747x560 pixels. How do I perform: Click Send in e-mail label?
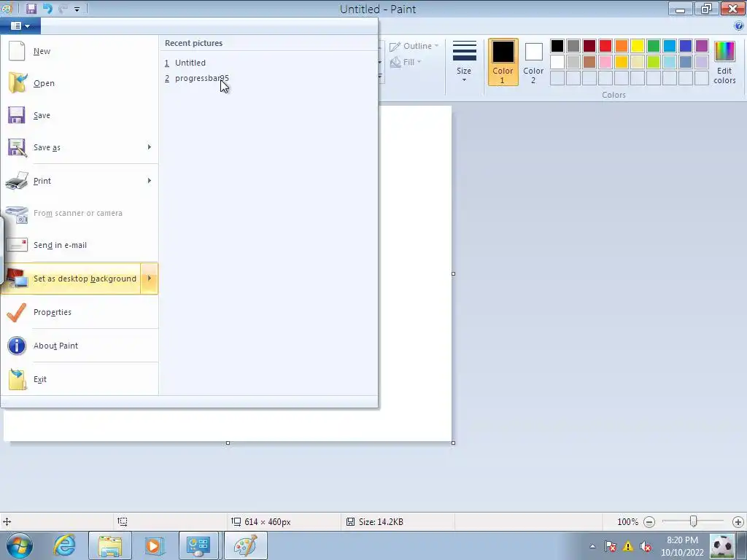60,245
